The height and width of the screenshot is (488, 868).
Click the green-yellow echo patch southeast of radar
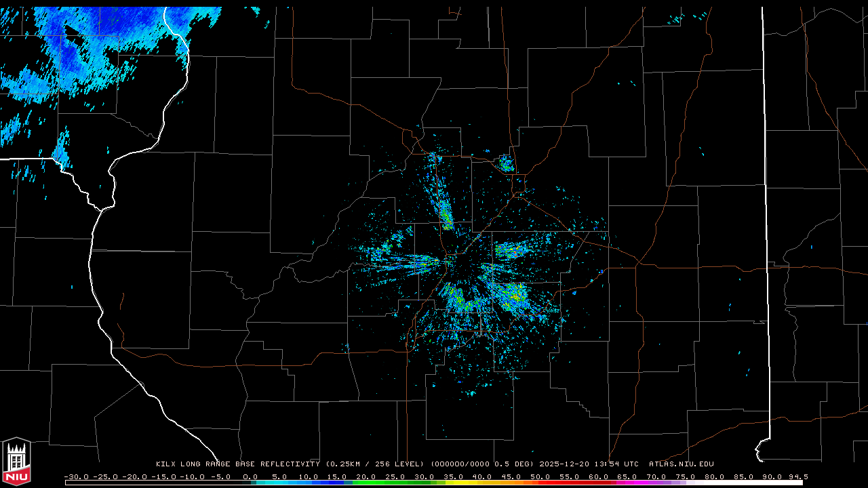point(512,295)
